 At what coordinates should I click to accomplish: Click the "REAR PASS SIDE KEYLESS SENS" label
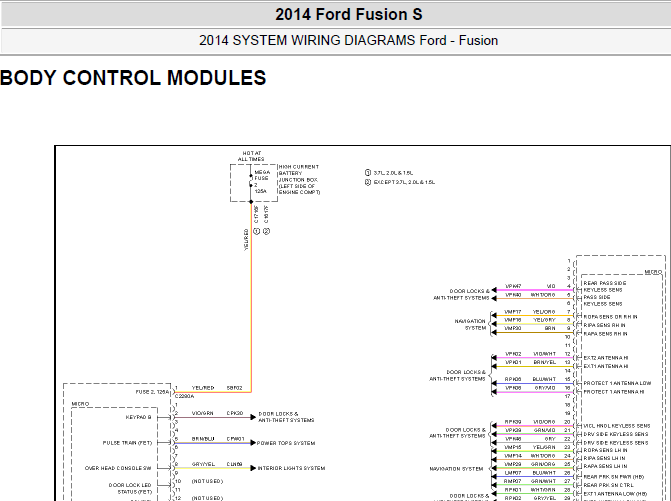pyautogui.click(x=605, y=287)
